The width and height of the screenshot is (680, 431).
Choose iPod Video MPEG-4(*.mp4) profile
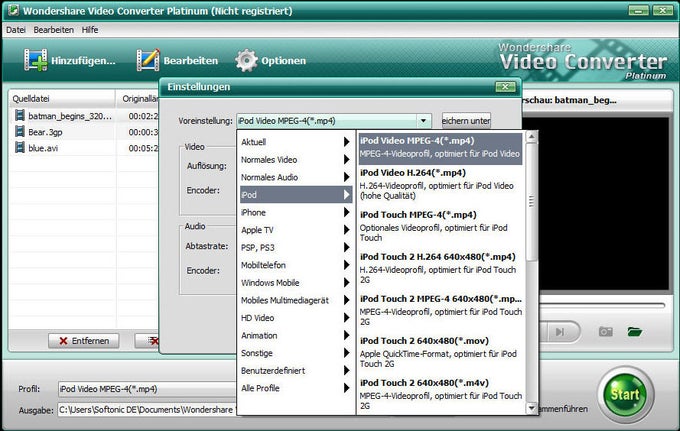[x=441, y=148]
